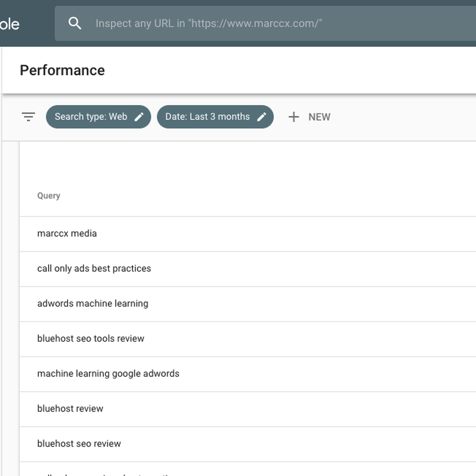
Task: Open the filter list icon
Action: tap(28, 117)
